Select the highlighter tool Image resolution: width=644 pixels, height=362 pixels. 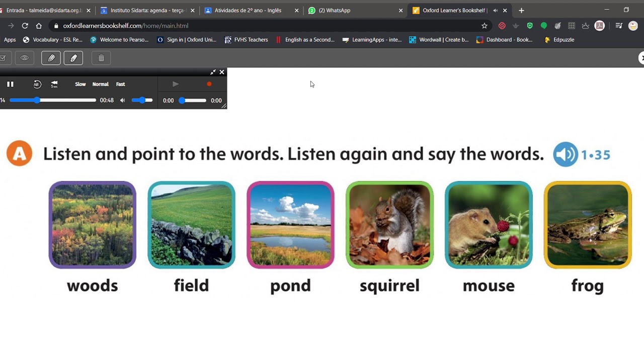click(x=73, y=58)
